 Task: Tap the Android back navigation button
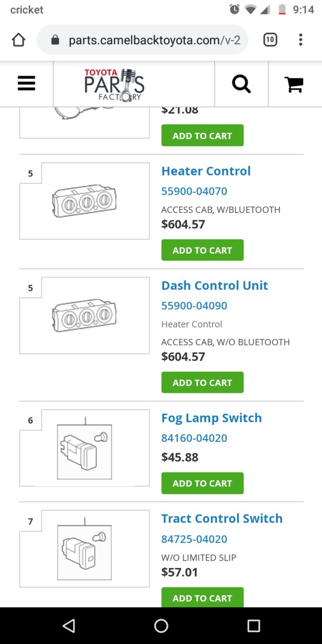pos(68,625)
